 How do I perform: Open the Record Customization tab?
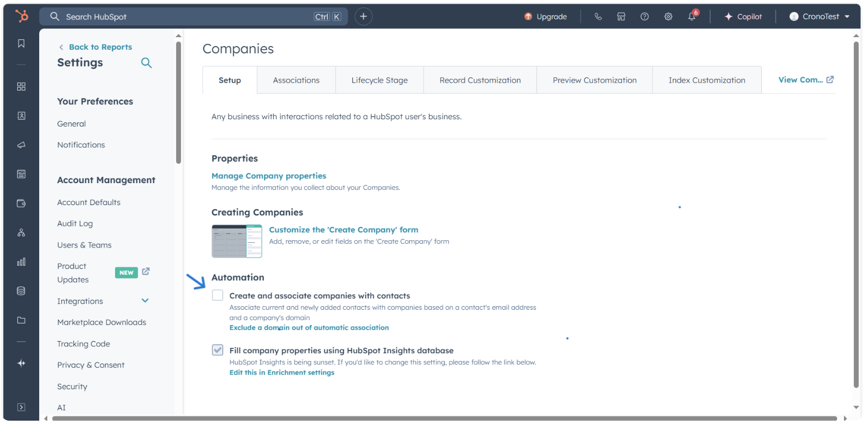coord(480,80)
